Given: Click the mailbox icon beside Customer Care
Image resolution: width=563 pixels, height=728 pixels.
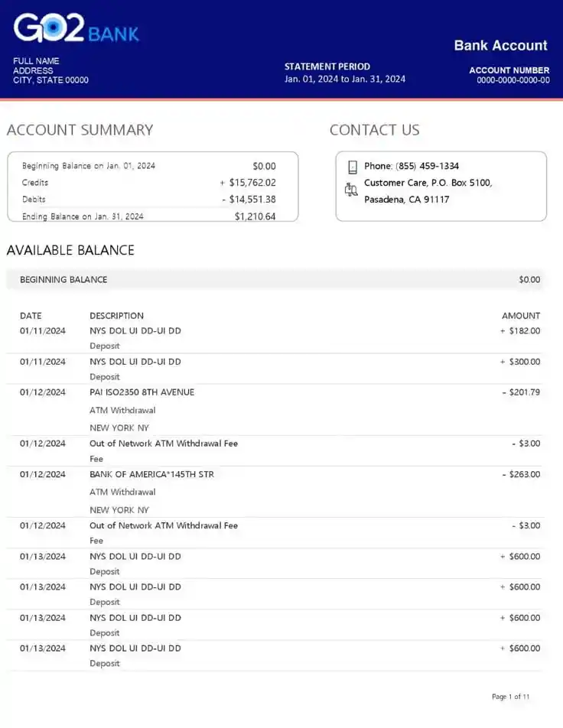Looking at the screenshot, I should point(352,190).
